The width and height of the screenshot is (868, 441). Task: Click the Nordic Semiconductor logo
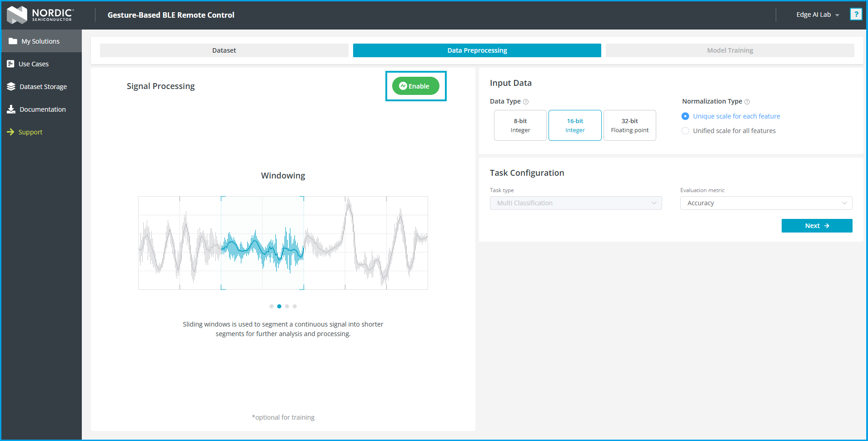point(40,15)
